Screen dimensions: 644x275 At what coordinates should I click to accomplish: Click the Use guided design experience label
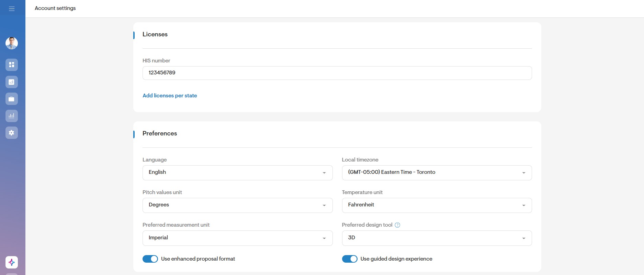(396, 259)
